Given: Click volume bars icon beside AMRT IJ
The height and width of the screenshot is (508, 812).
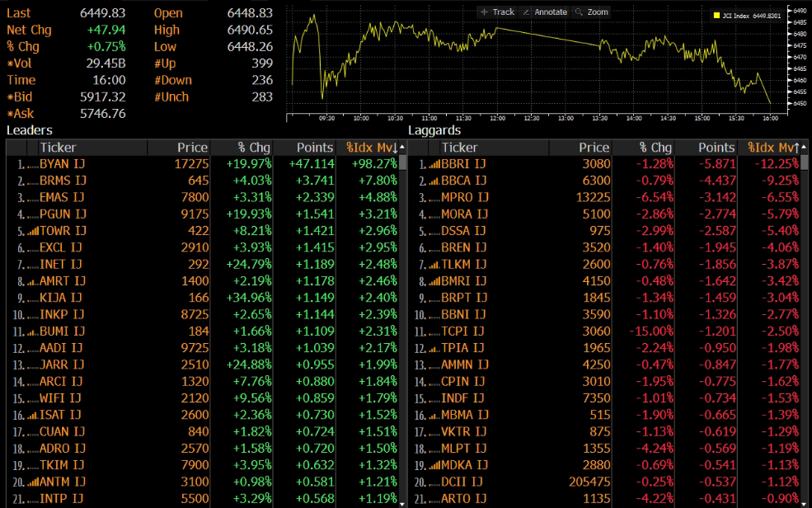Looking at the screenshot, I should 33,282.
